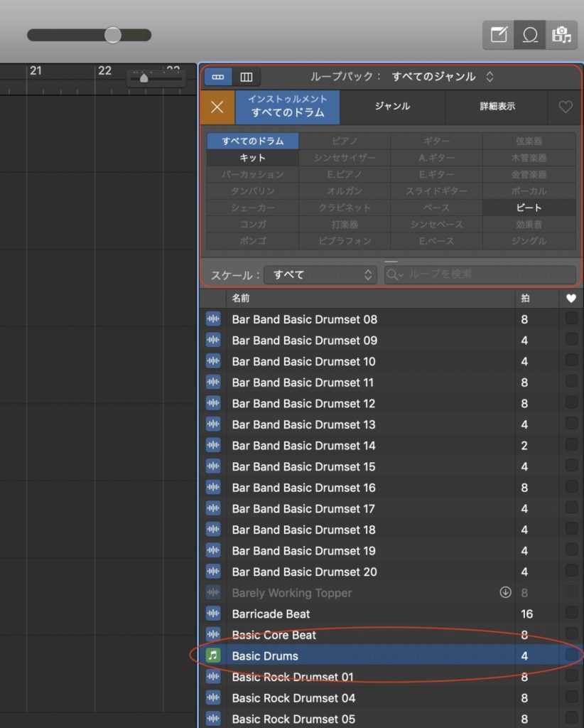The image size is (584, 728).
Task: Clear filters with orange X button
Action: tap(217, 107)
